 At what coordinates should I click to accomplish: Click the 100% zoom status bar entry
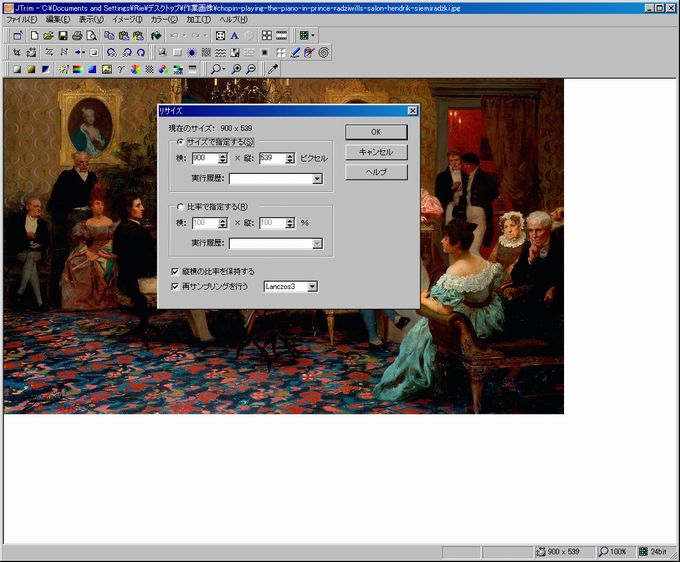[613, 552]
